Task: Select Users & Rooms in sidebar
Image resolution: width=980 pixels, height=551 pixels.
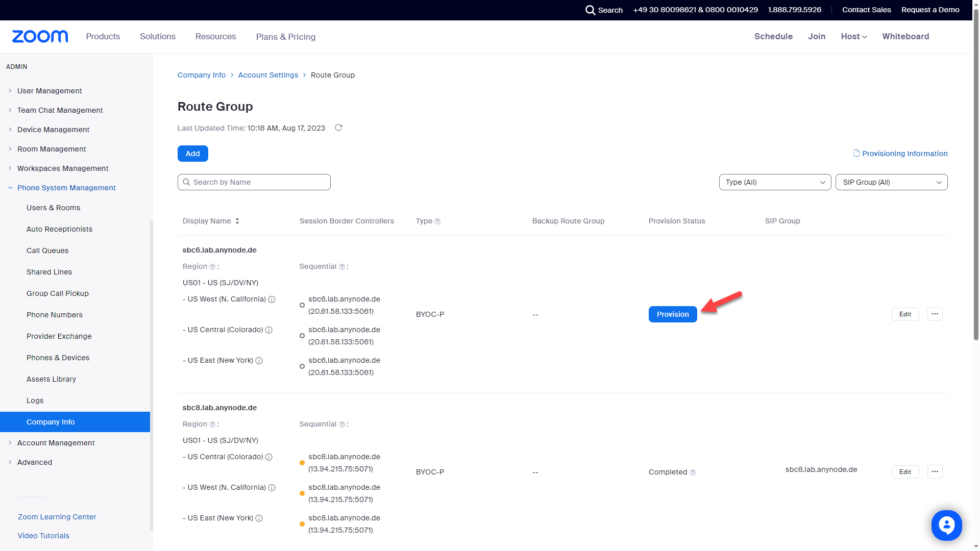Action: click(53, 208)
